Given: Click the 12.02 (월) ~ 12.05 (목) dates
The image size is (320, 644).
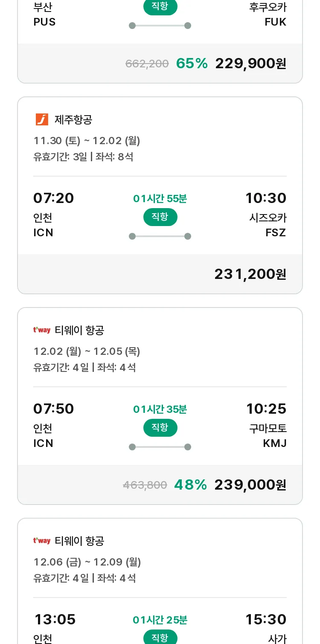Looking at the screenshot, I should click(x=87, y=351).
